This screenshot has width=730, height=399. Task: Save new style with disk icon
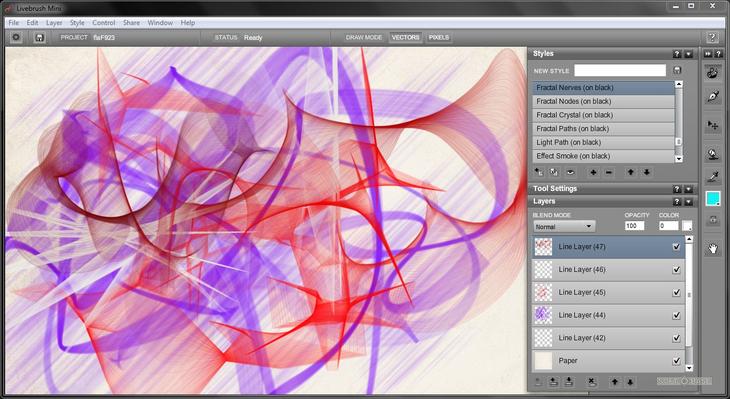pyautogui.click(x=677, y=70)
